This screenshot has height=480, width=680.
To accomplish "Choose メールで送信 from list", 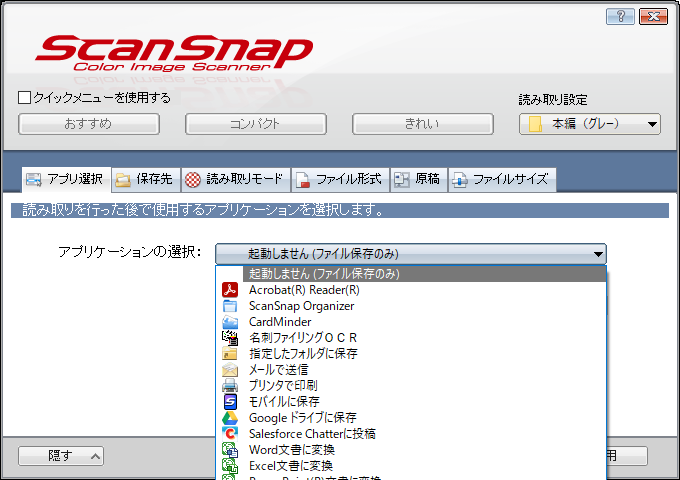I will pyautogui.click(x=411, y=370).
